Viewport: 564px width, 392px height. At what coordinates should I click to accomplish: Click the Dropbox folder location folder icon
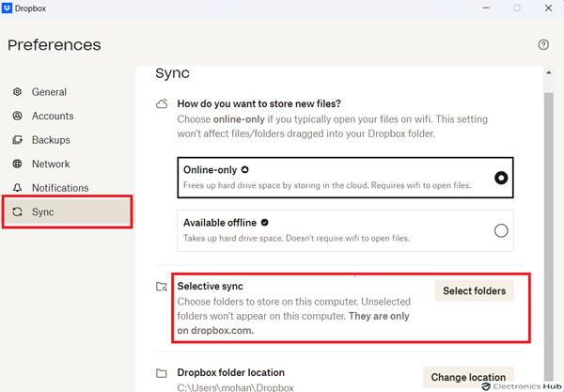click(162, 373)
